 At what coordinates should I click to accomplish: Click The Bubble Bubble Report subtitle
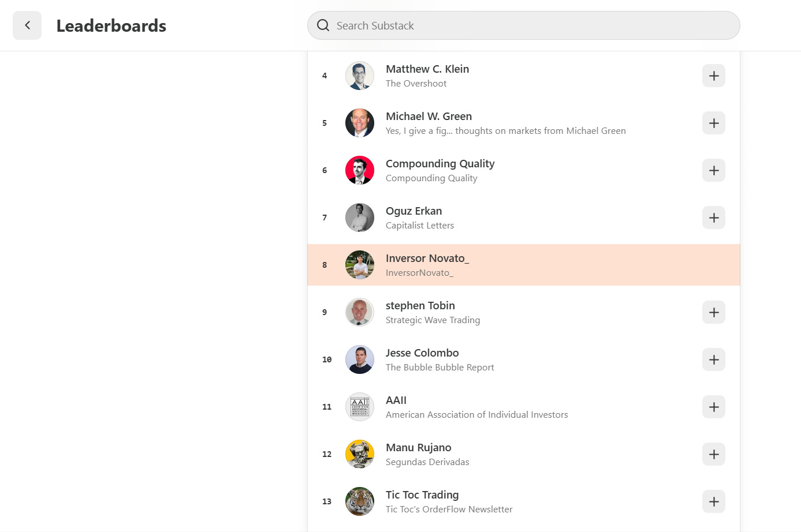440,368
